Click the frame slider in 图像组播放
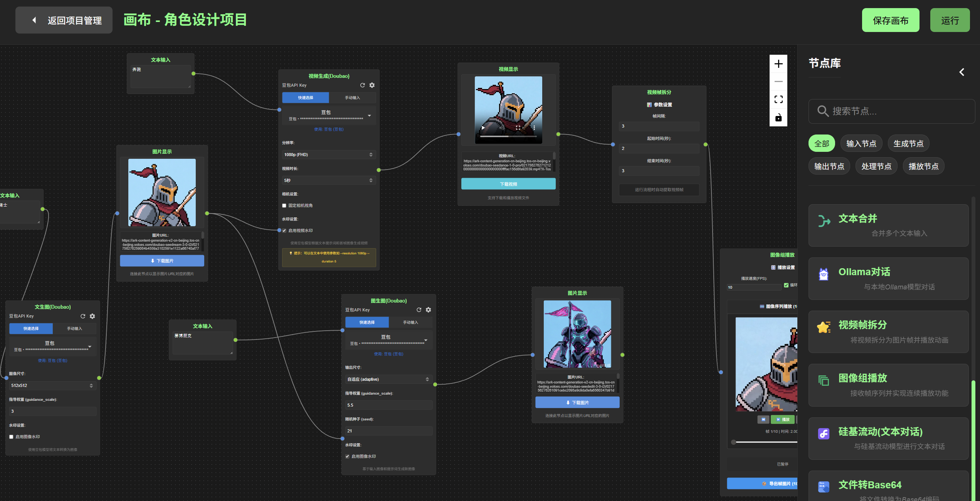 [x=764, y=442]
